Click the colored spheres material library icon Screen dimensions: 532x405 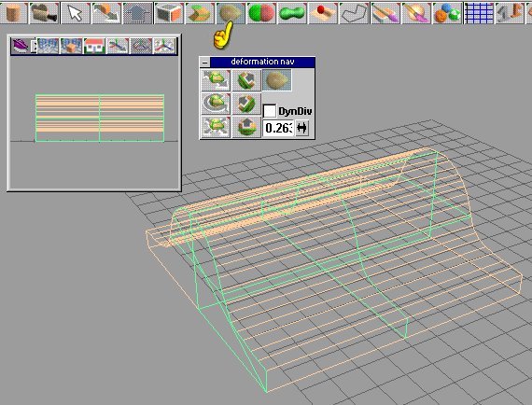[x=447, y=12]
